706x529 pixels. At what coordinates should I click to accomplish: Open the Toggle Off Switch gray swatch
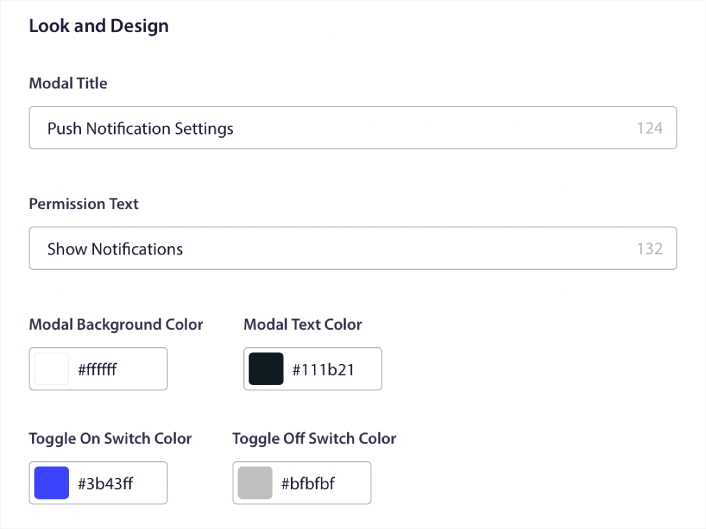click(x=255, y=483)
